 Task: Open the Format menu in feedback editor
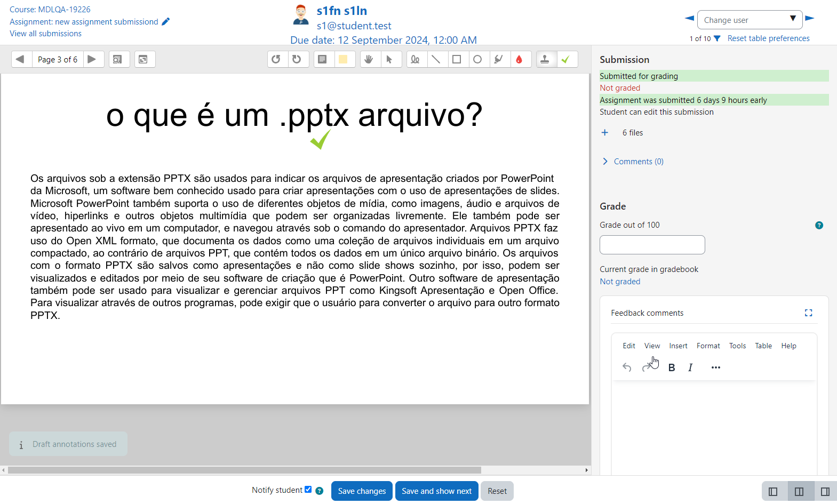(x=708, y=346)
